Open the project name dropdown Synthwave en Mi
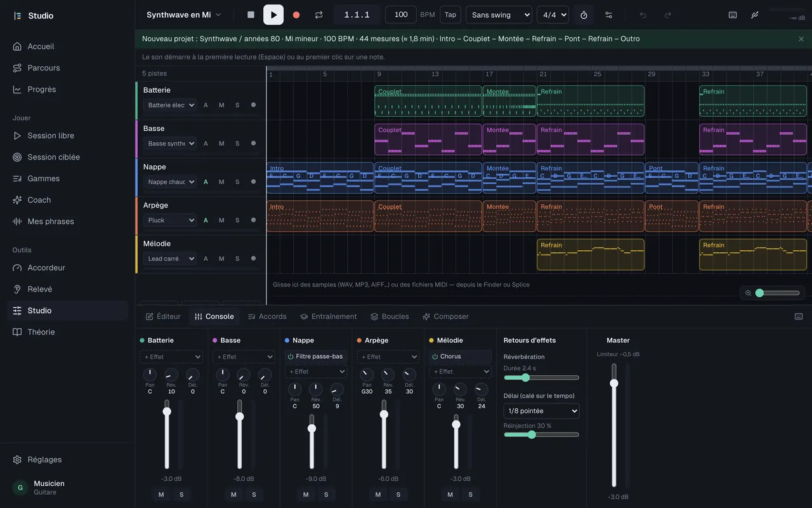812x508 pixels. click(184, 15)
